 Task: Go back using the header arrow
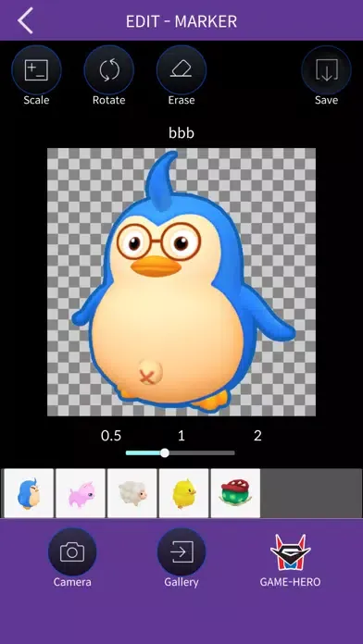(25, 20)
